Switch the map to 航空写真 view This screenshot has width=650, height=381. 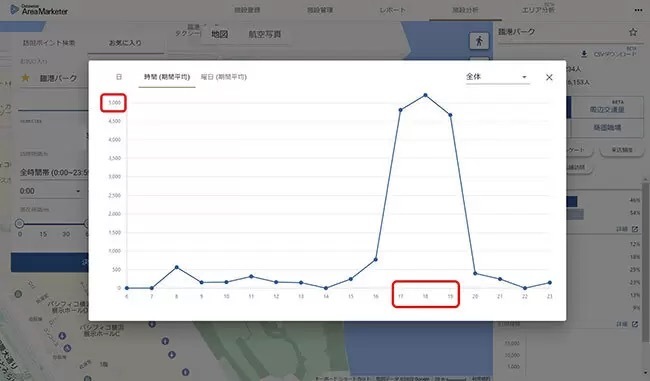[x=265, y=34]
